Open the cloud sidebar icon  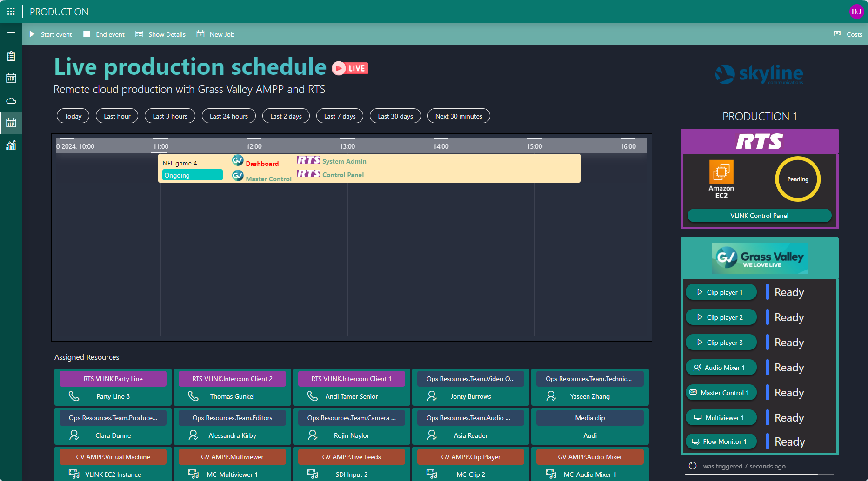pyautogui.click(x=11, y=100)
